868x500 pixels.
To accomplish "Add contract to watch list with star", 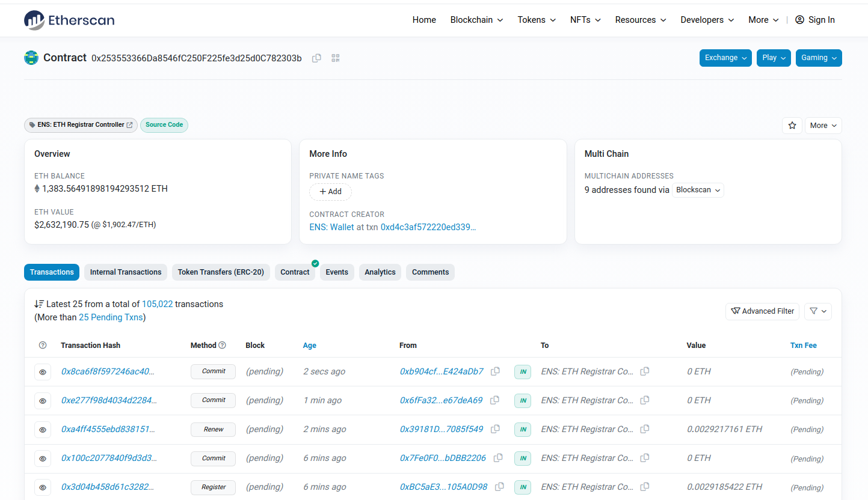I will point(792,125).
